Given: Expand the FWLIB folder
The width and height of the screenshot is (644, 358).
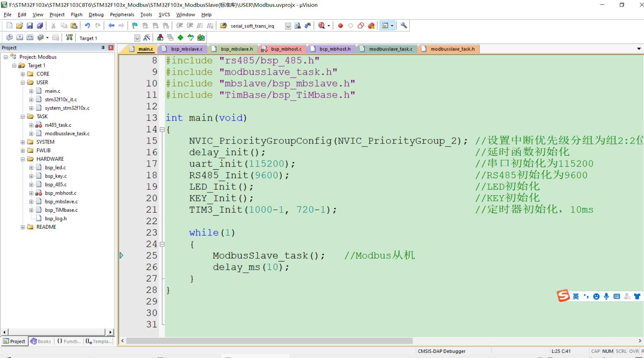Looking at the screenshot, I should click(23, 150).
